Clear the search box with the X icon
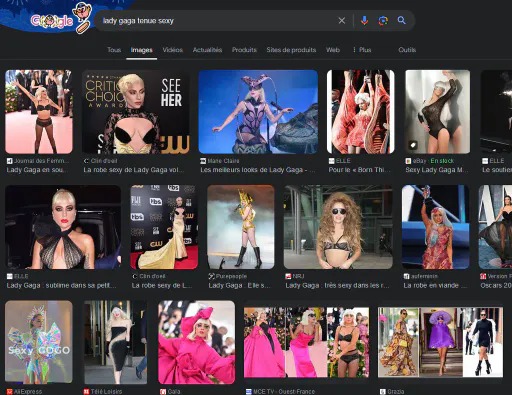Screen dimensions: 512x395 342,21
